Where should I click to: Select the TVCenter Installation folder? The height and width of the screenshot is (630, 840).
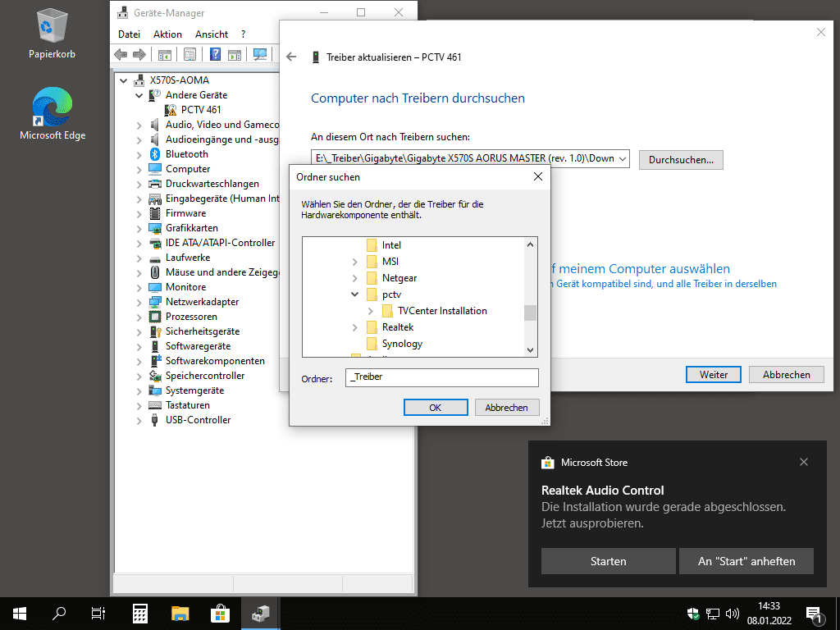442,311
